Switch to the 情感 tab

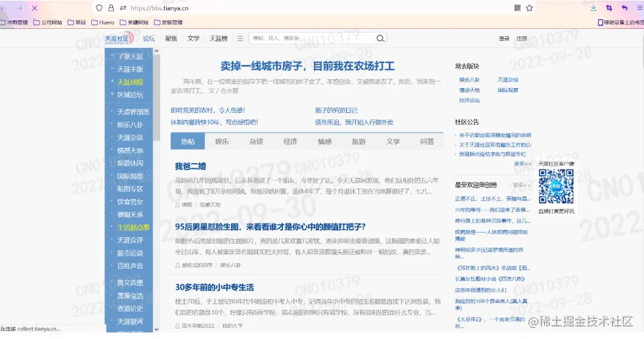point(324,141)
